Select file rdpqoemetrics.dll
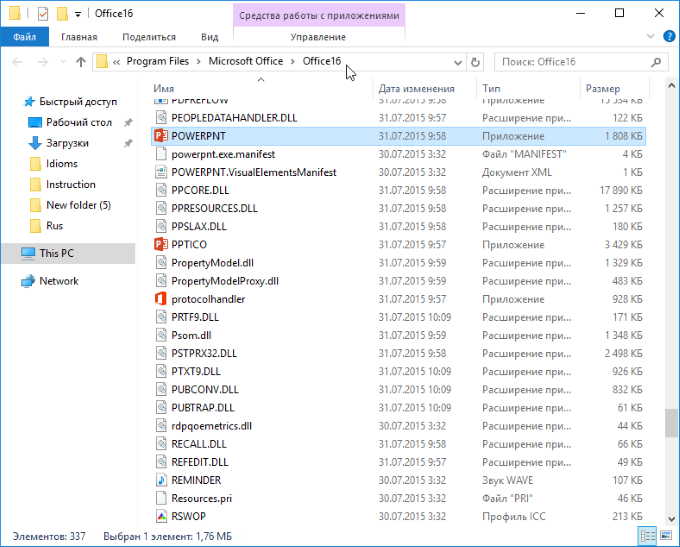 point(211,426)
